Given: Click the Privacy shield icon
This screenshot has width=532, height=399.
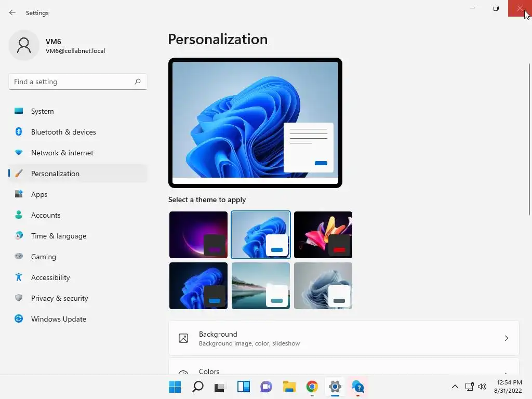Looking at the screenshot, I should tap(19, 298).
